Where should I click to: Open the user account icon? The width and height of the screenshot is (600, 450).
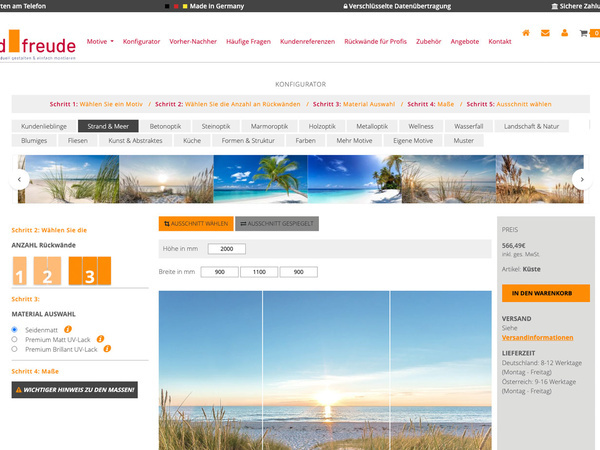[x=564, y=33]
